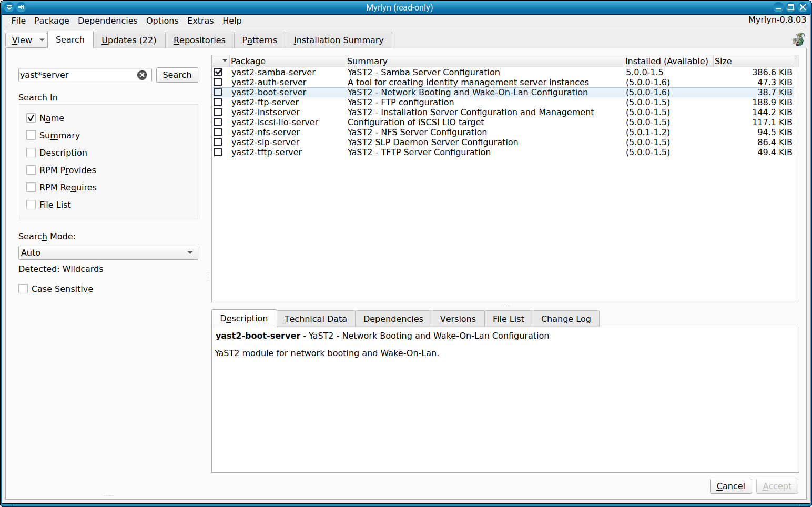This screenshot has height=507, width=812.
Task: Click the YaST2 - FTP configuration summary
Action: [x=401, y=102]
